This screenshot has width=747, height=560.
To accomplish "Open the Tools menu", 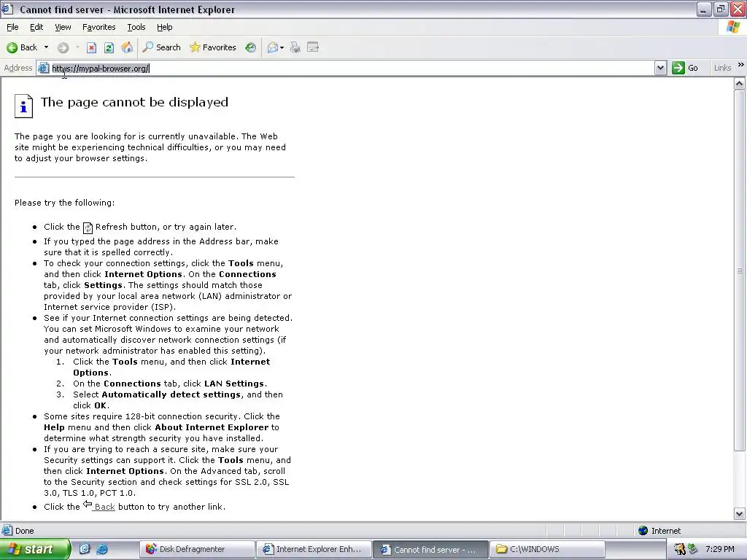I will (x=136, y=27).
